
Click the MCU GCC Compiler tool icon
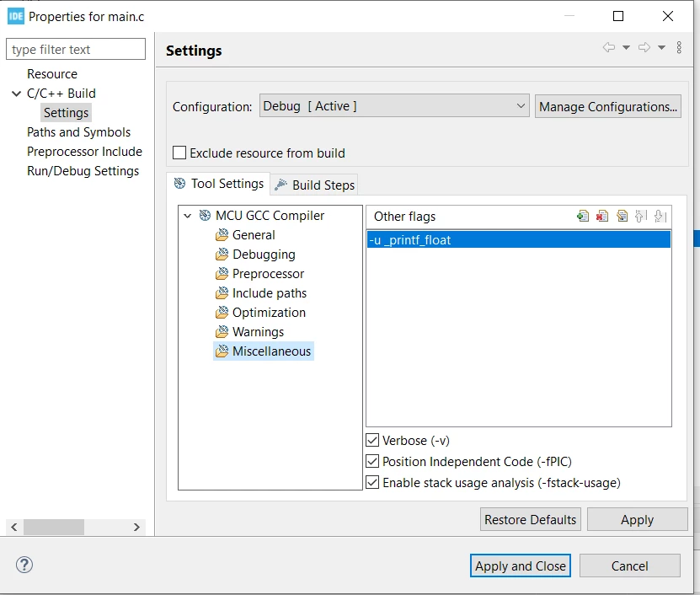205,215
